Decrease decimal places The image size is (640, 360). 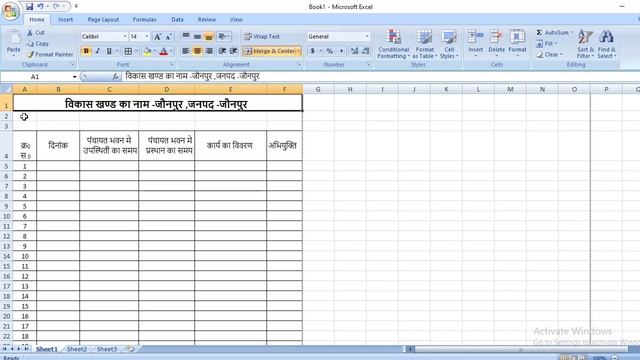point(366,51)
